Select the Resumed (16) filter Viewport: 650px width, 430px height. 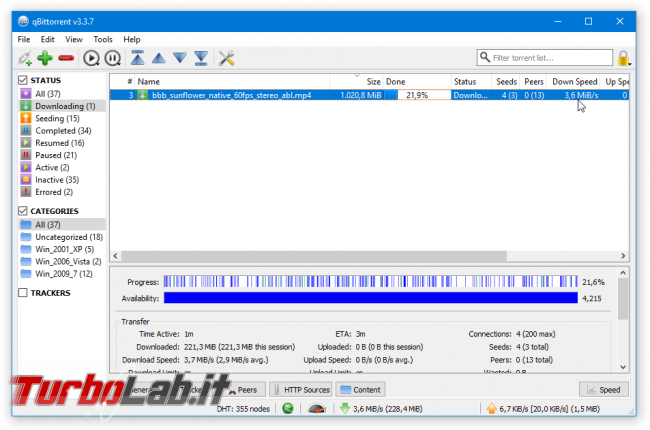click(62, 143)
